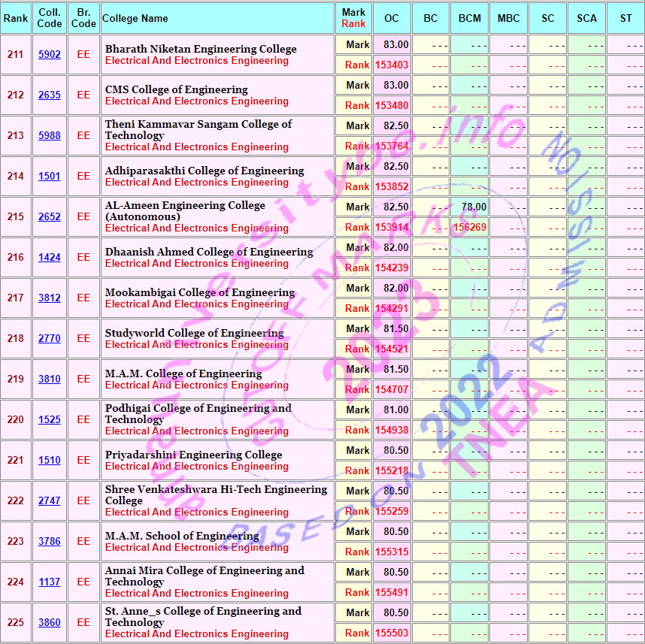Click college code 5988 link
Viewport: 645px width, 644px height.
50,136
